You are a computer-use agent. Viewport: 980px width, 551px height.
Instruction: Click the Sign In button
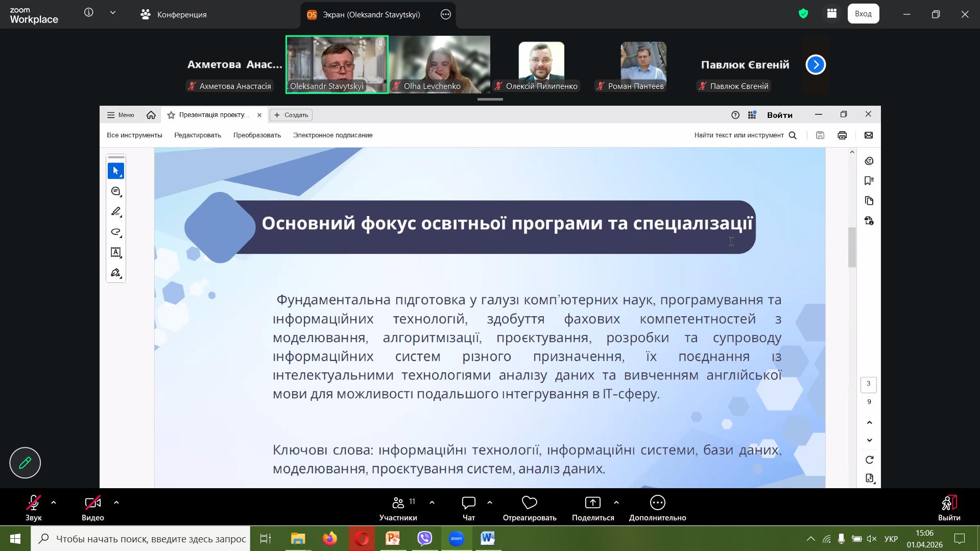(863, 14)
